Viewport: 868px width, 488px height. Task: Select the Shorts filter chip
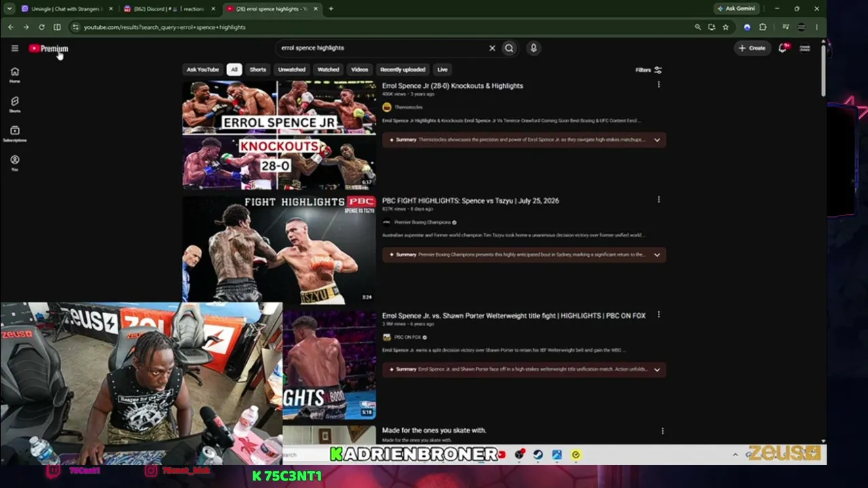coord(258,69)
